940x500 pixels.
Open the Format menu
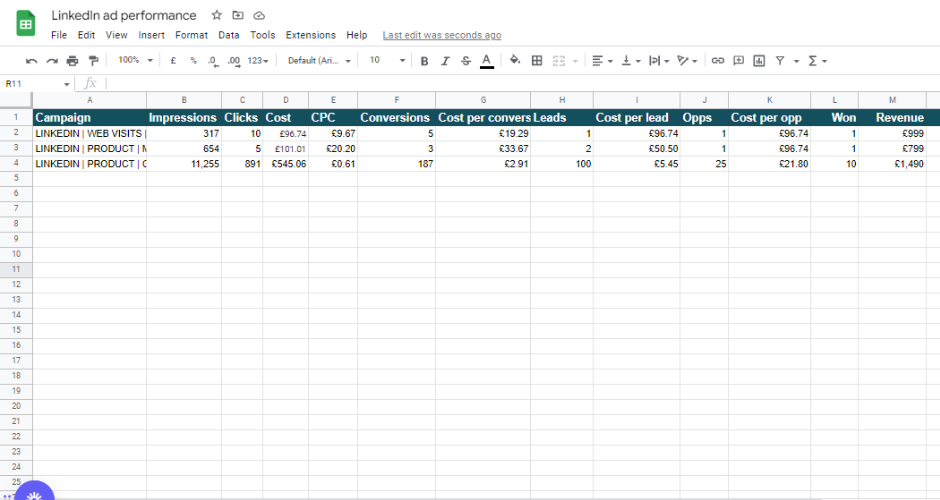[x=191, y=35]
